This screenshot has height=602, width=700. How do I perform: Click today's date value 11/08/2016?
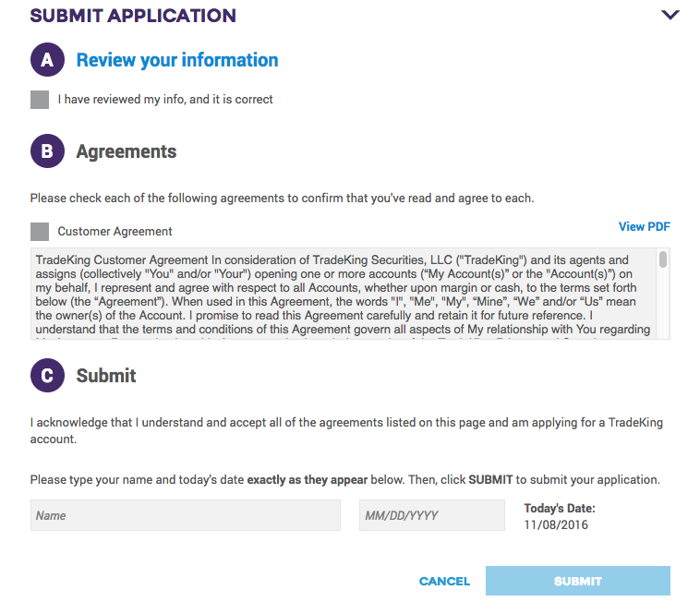[x=556, y=525]
